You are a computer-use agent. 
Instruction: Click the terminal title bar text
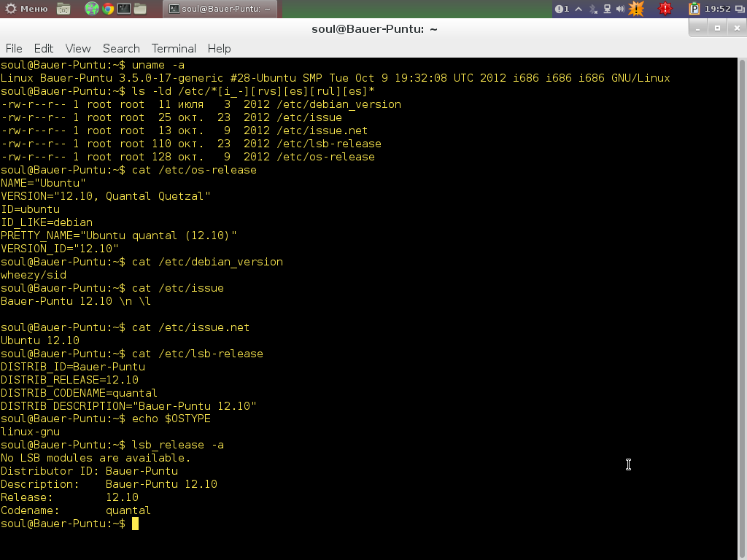coord(374,29)
